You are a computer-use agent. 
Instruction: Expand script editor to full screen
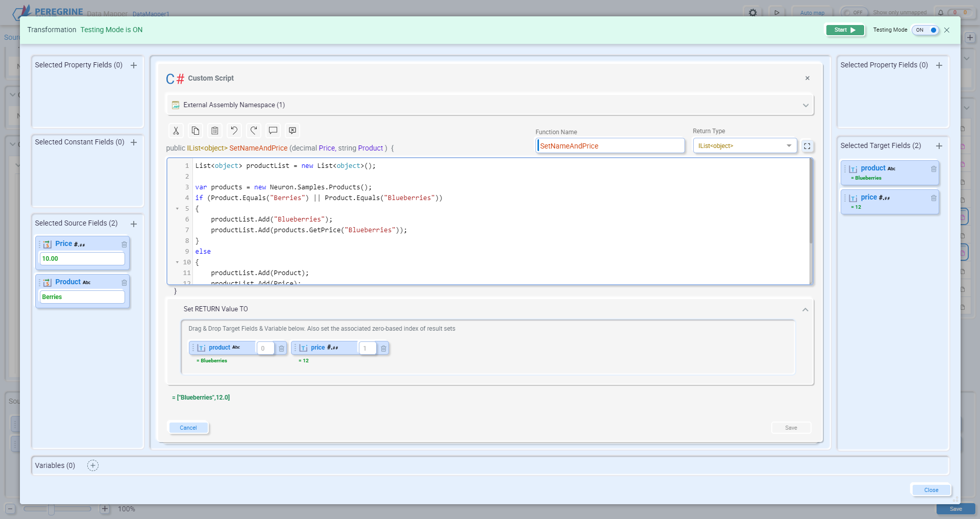click(807, 146)
